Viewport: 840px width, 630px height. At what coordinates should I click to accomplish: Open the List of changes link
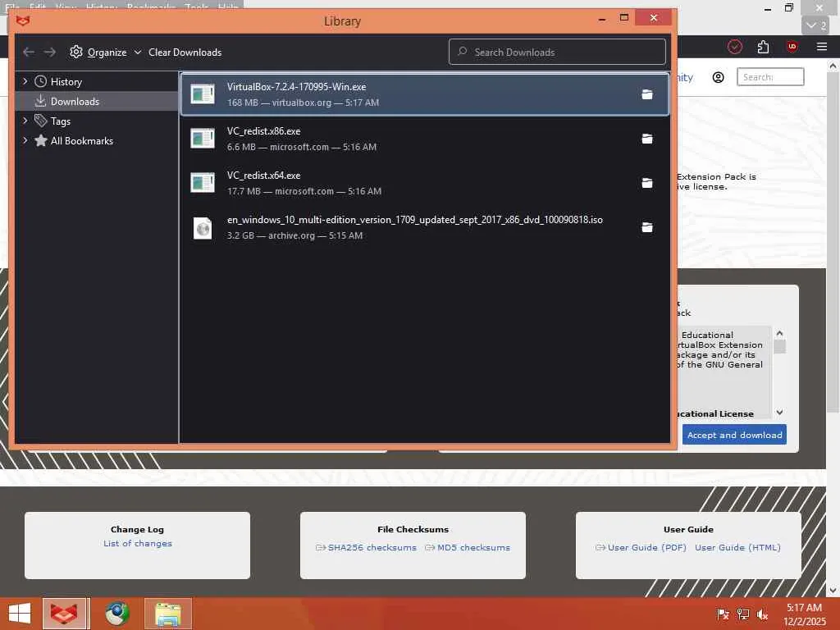click(x=138, y=543)
